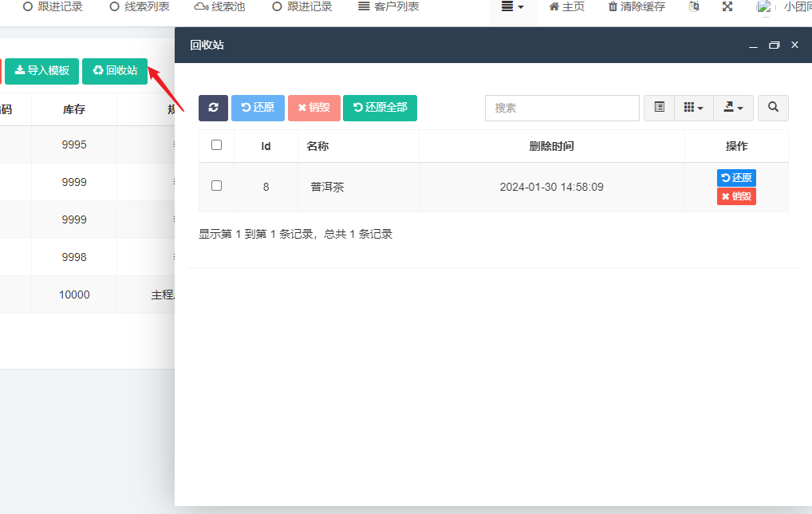Open the 回收站 recycle bin button

[x=114, y=71]
